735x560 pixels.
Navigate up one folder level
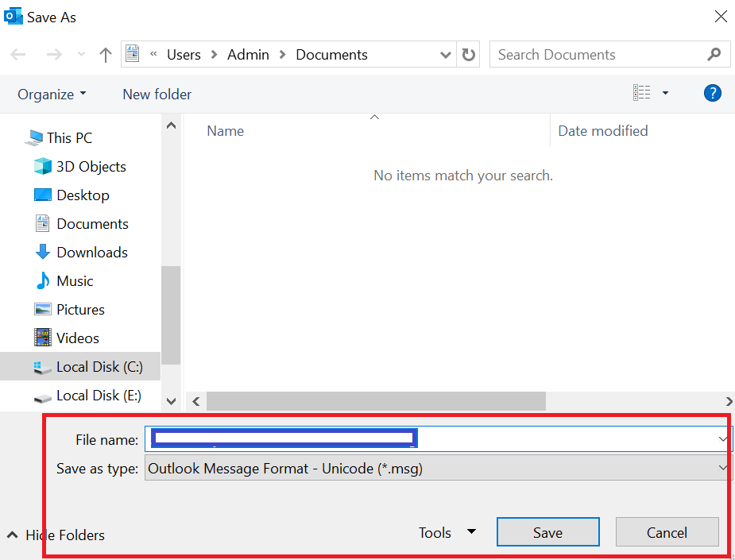click(106, 54)
